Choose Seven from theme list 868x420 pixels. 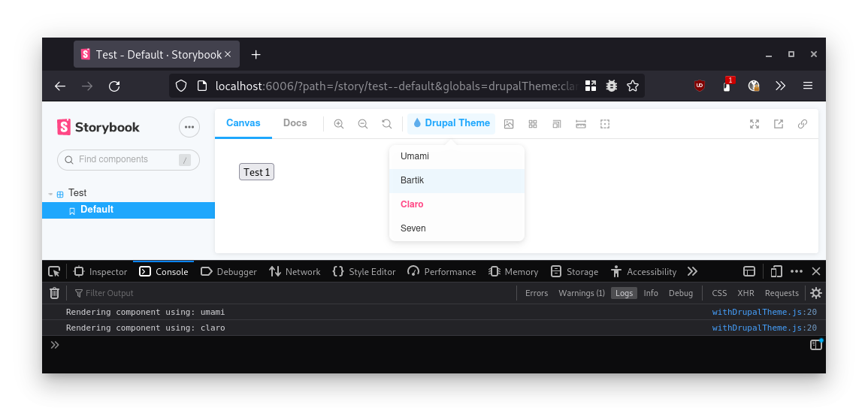pyautogui.click(x=457, y=228)
